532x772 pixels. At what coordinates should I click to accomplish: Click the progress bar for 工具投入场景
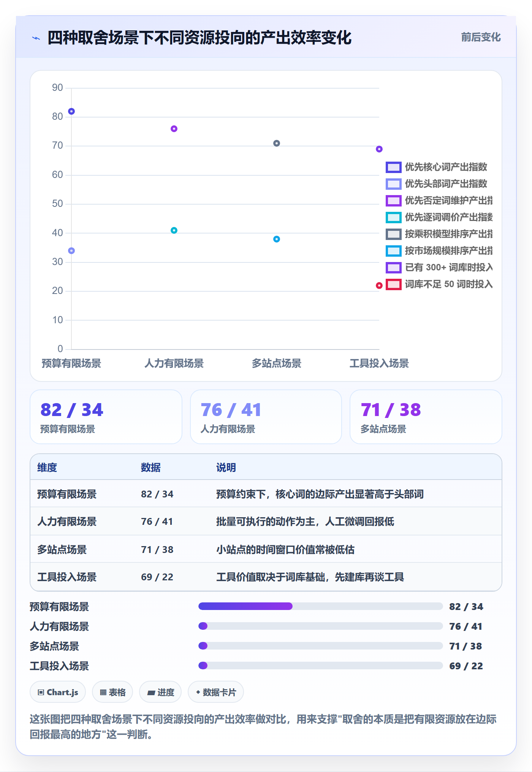click(320, 666)
